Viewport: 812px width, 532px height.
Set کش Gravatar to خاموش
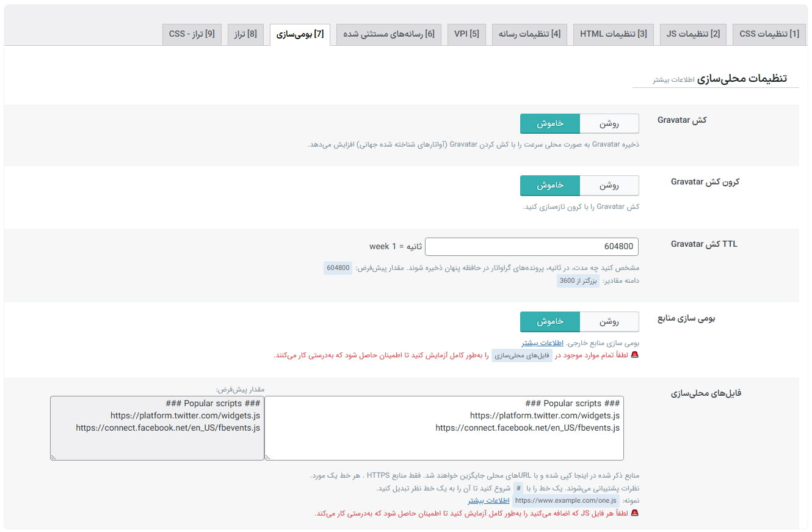point(549,124)
